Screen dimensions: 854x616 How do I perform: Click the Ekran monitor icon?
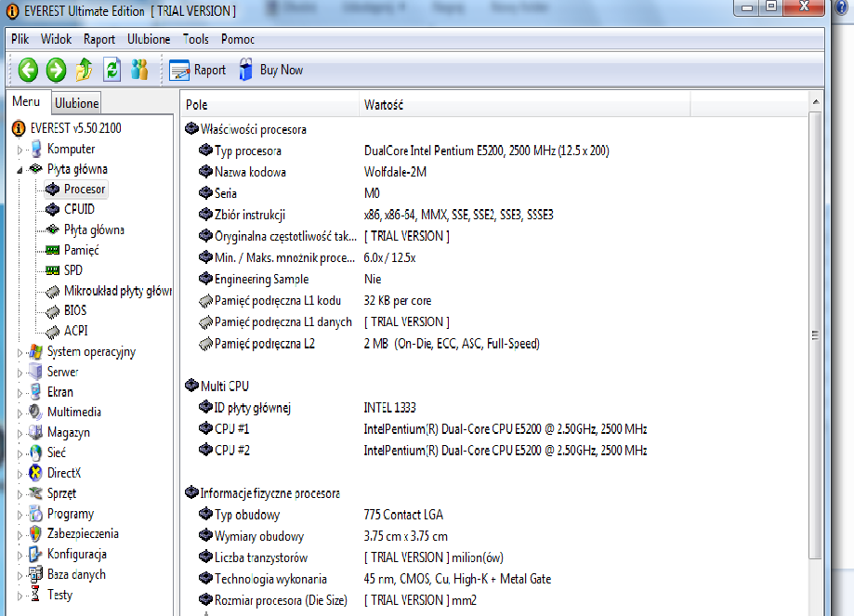click(35, 392)
